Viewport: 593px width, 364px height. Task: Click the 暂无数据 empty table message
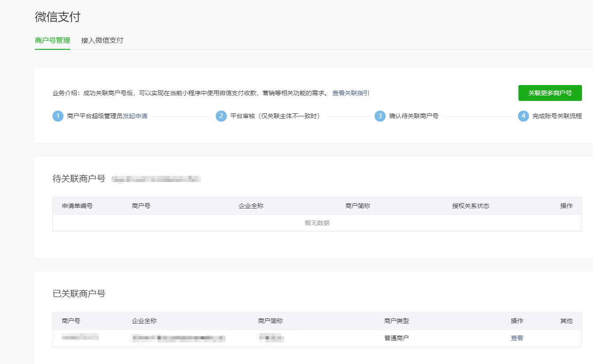point(317,223)
